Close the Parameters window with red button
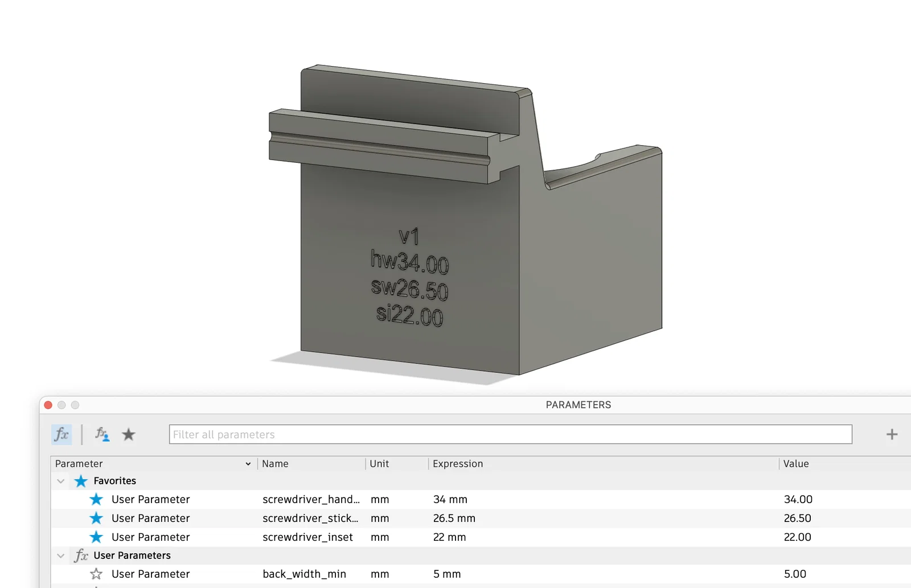Image resolution: width=911 pixels, height=588 pixels. [48, 405]
